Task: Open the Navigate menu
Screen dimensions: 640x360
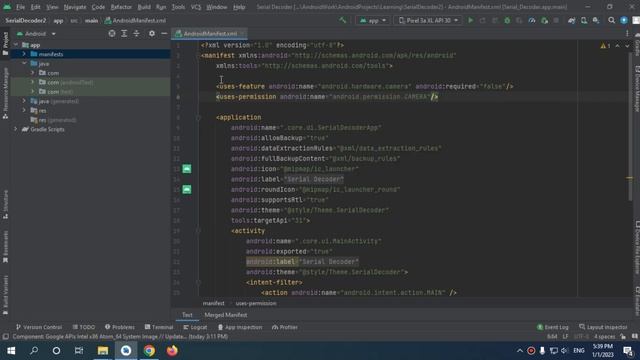Action: 75,7
